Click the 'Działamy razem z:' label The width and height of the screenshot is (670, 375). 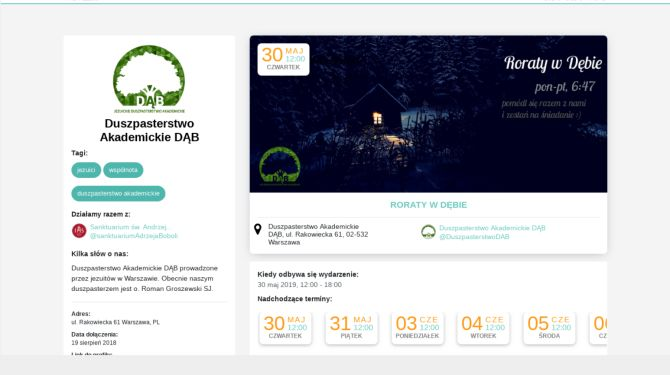101,214
